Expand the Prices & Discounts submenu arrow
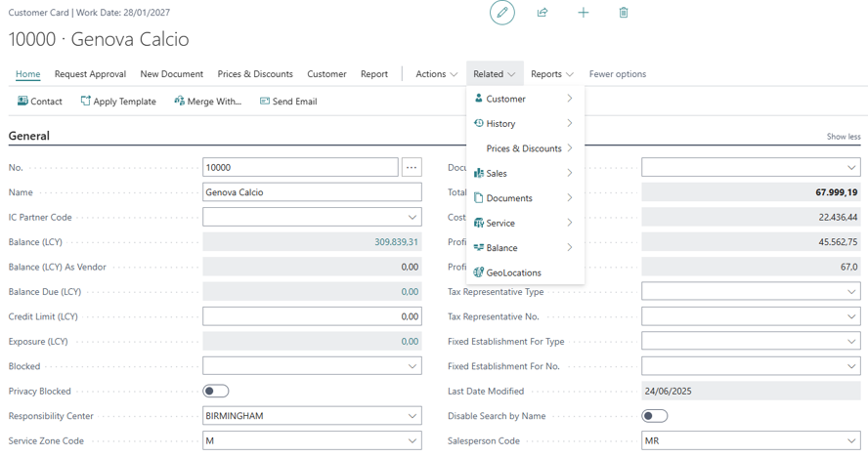Screen dimensions: 868x457 569,148
